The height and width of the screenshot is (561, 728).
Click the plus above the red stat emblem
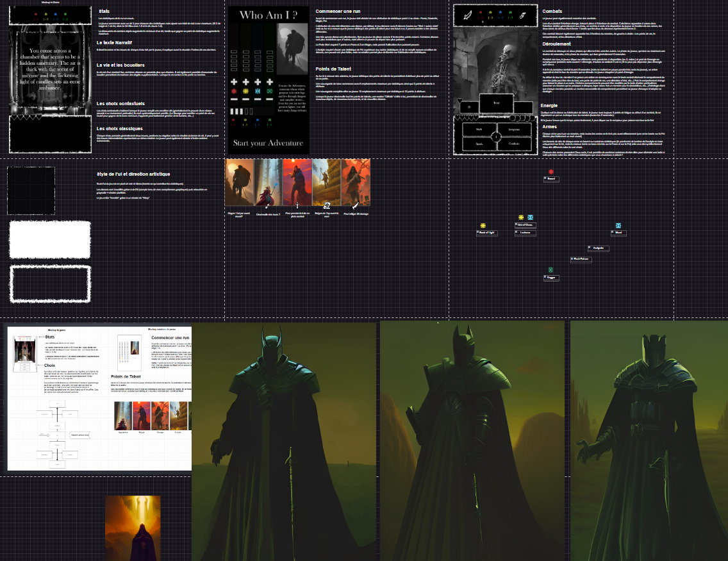pos(234,82)
